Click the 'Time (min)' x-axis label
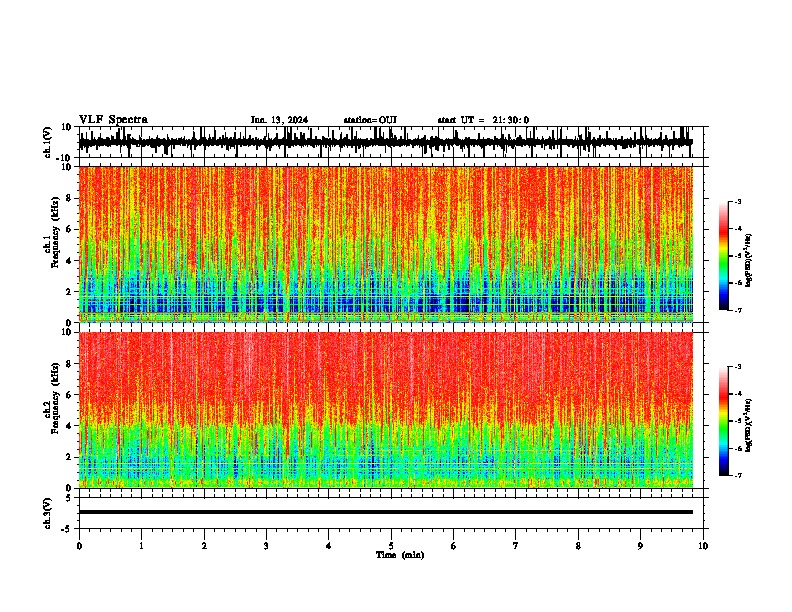 400,555
